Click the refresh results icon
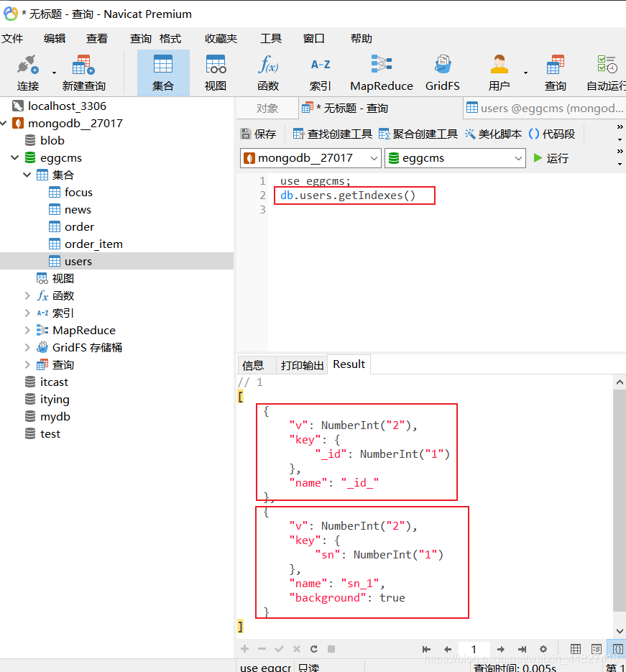 [x=313, y=649]
